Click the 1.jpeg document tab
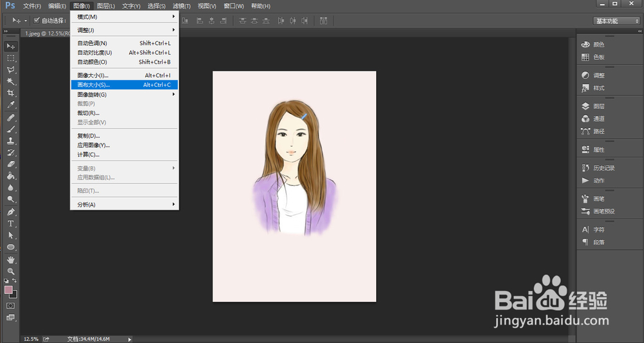The width and height of the screenshot is (644, 343). pyautogui.click(x=39, y=33)
